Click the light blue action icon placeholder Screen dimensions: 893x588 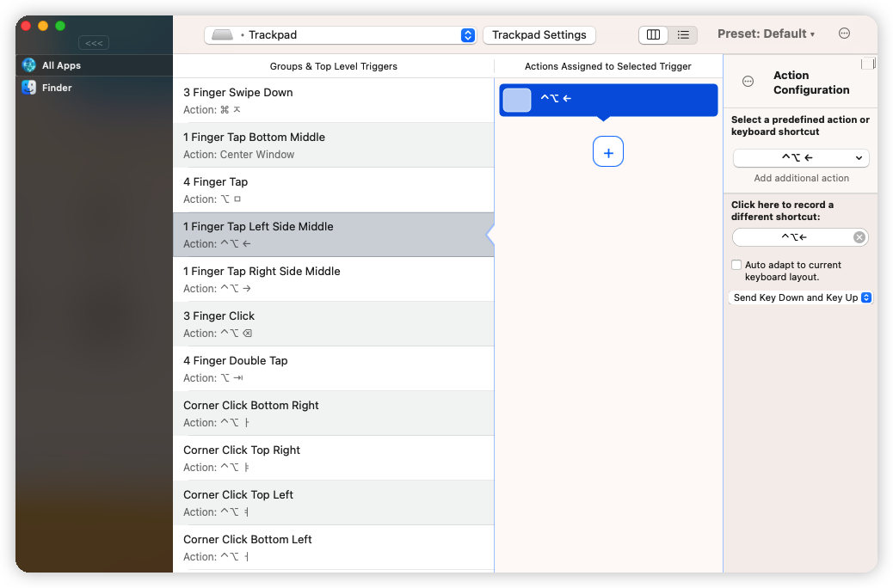(x=517, y=101)
